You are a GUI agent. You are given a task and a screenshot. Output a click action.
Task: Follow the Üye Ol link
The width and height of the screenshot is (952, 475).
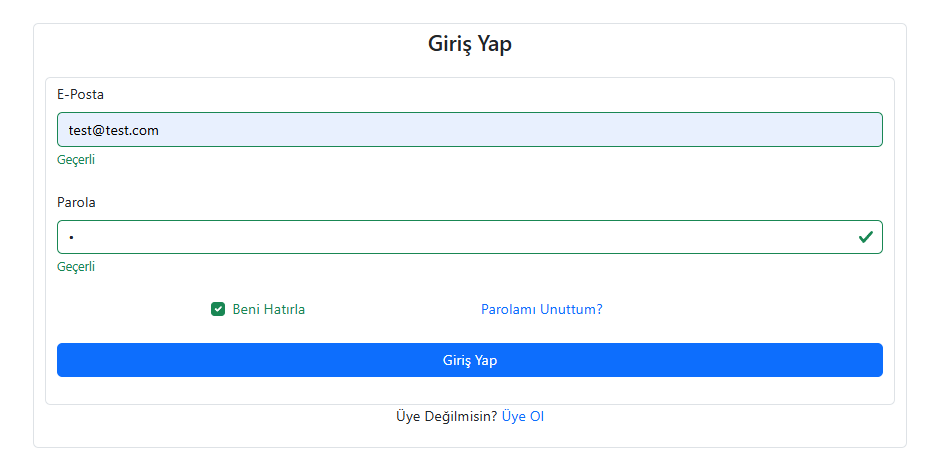tap(523, 416)
